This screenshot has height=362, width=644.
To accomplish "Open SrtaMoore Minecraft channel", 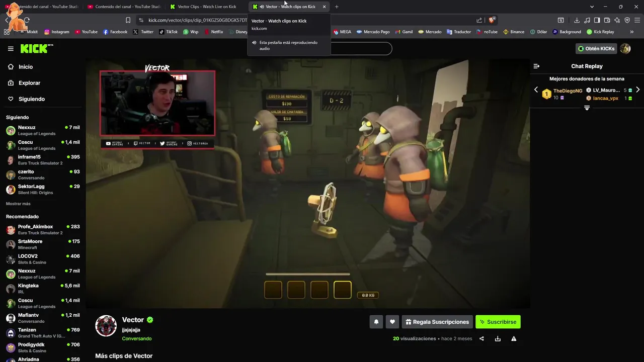I will [43, 244].
